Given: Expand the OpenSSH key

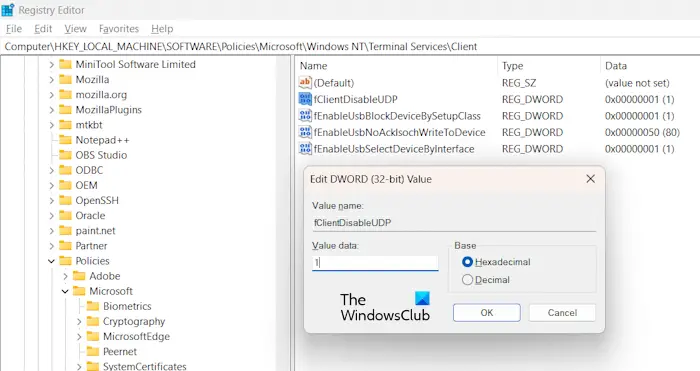Looking at the screenshot, I should [51, 201].
